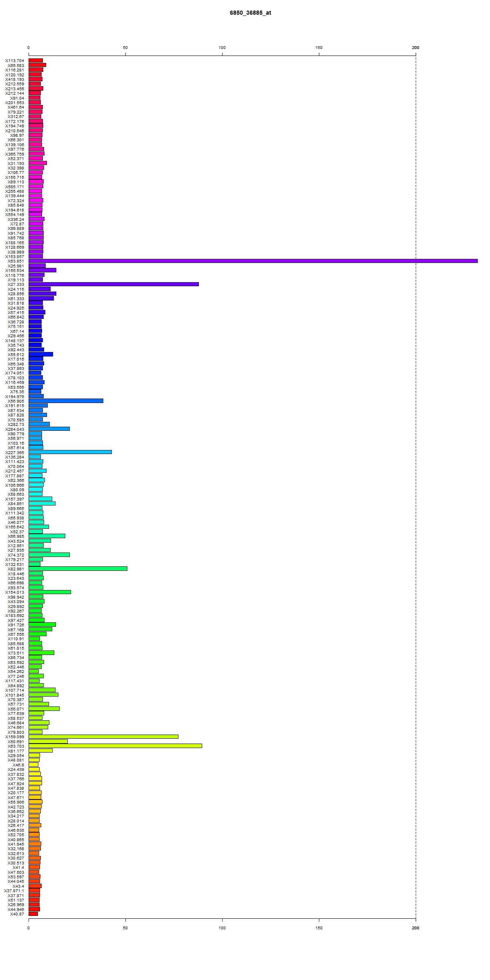This screenshot has width=490, height=980.
Task: Select the label X155.534
Action: [15, 270]
